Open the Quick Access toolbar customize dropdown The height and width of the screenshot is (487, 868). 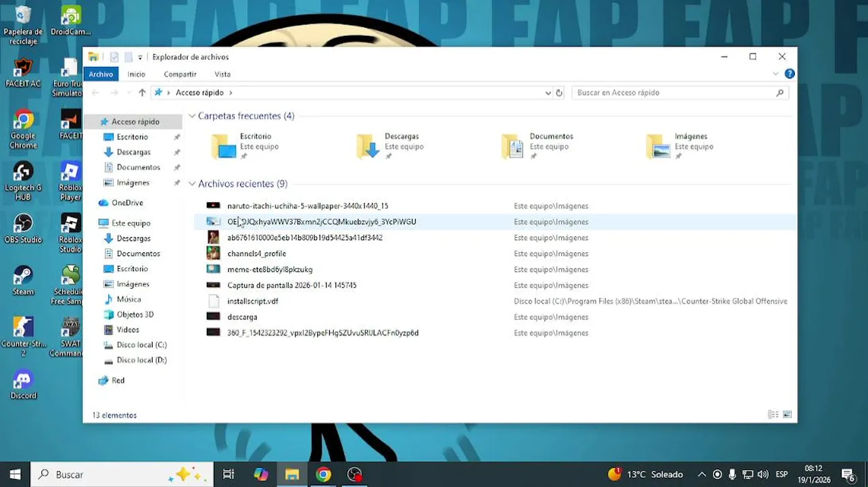[x=140, y=57]
